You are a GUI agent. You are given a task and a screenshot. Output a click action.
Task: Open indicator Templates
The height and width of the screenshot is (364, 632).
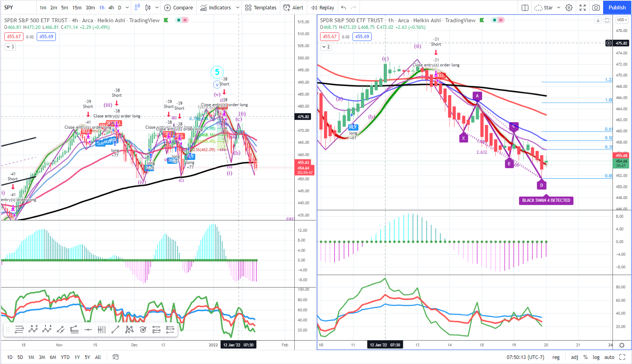point(261,7)
